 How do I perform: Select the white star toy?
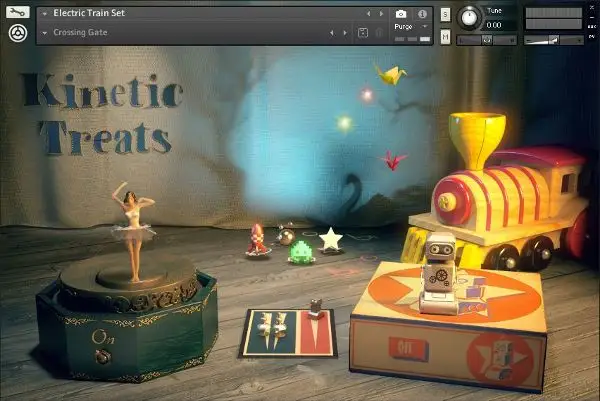point(330,240)
